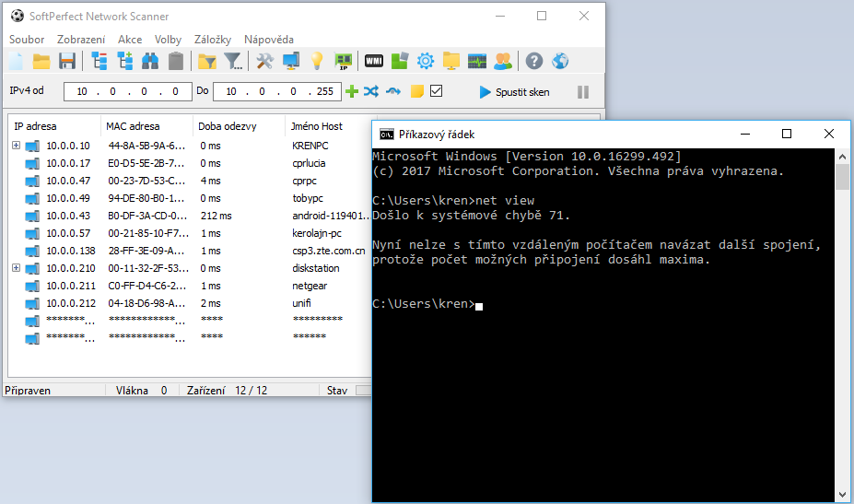Image resolution: width=854 pixels, height=504 pixels.
Task: Click scroll up arrow in command prompt window
Action: pos(843,157)
